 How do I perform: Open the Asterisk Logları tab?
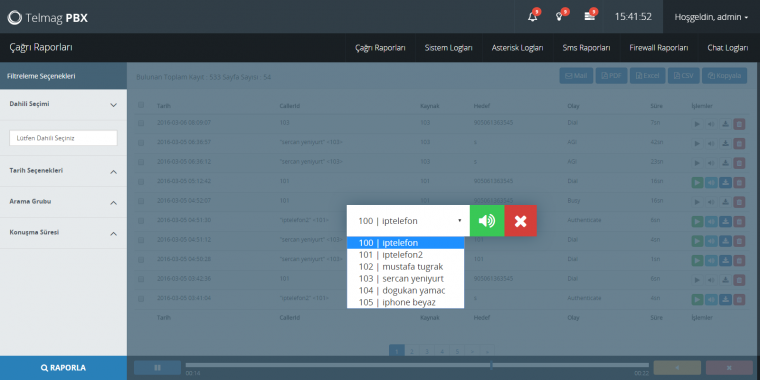click(x=517, y=48)
